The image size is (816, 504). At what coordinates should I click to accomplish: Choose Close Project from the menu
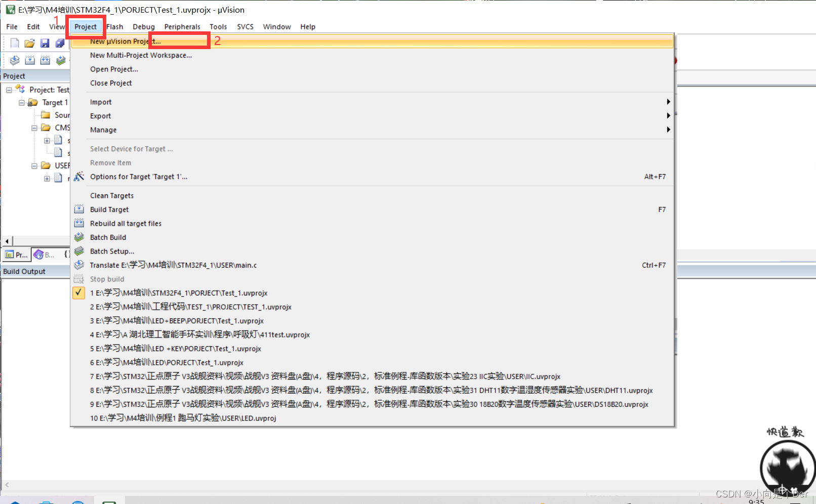point(373,83)
